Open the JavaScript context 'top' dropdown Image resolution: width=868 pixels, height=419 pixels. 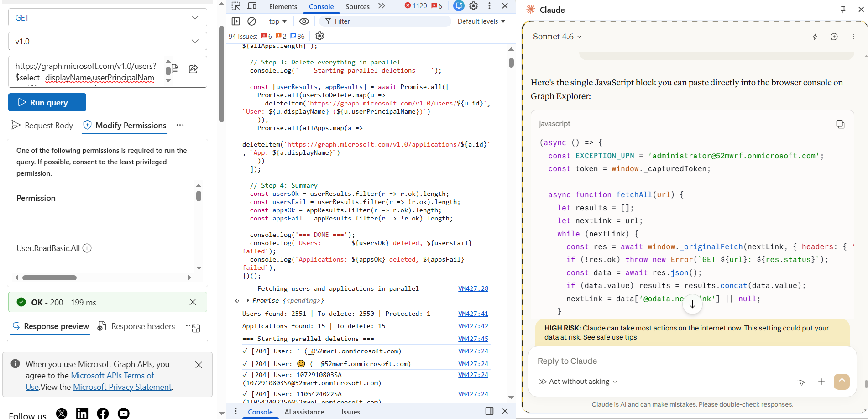click(x=278, y=21)
